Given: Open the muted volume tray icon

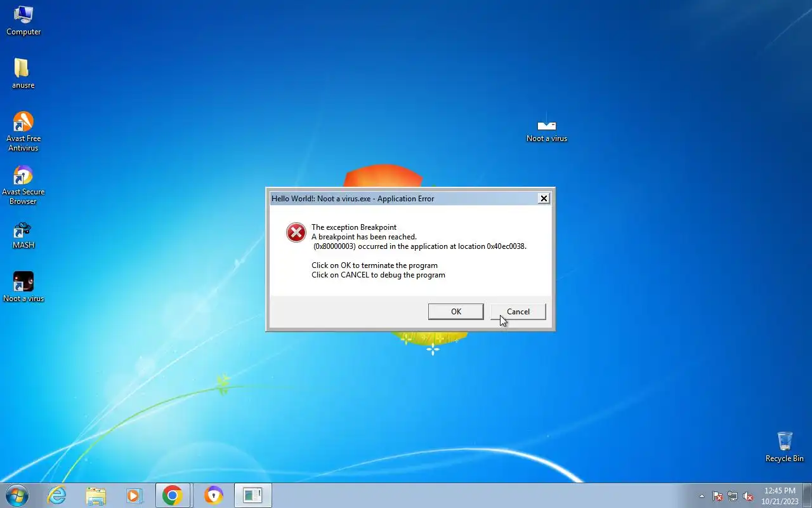Looking at the screenshot, I should [x=748, y=496].
